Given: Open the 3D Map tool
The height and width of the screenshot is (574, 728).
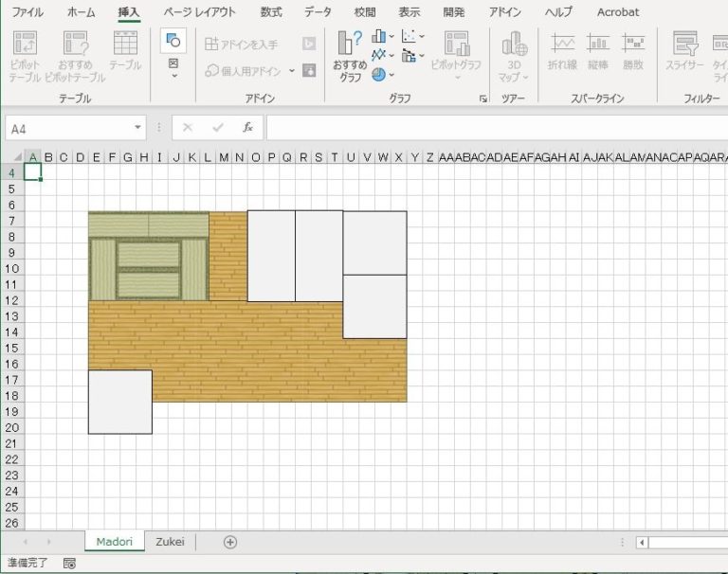Looking at the screenshot, I should click(514, 56).
